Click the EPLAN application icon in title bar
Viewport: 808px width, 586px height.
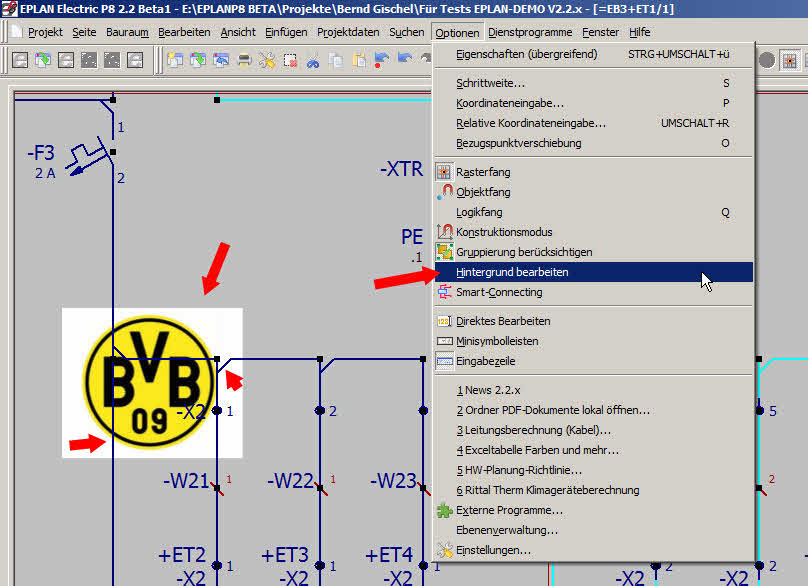pos(9,9)
